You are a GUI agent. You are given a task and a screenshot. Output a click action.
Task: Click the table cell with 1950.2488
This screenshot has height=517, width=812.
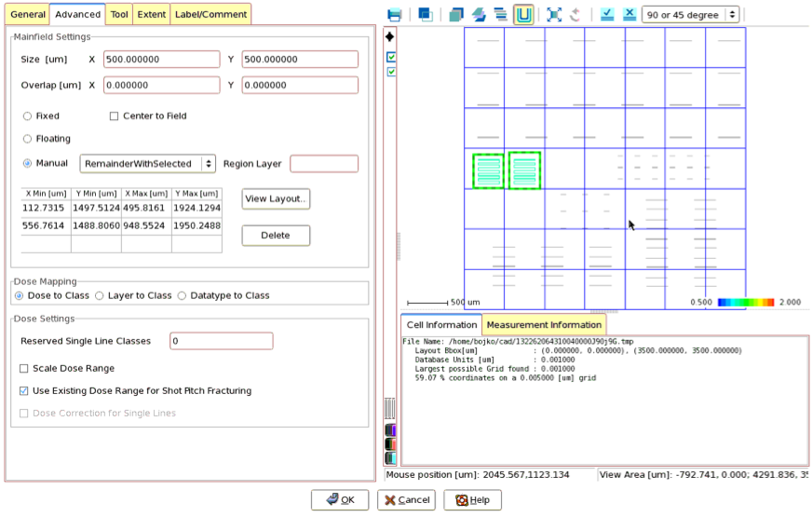tap(196, 225)
